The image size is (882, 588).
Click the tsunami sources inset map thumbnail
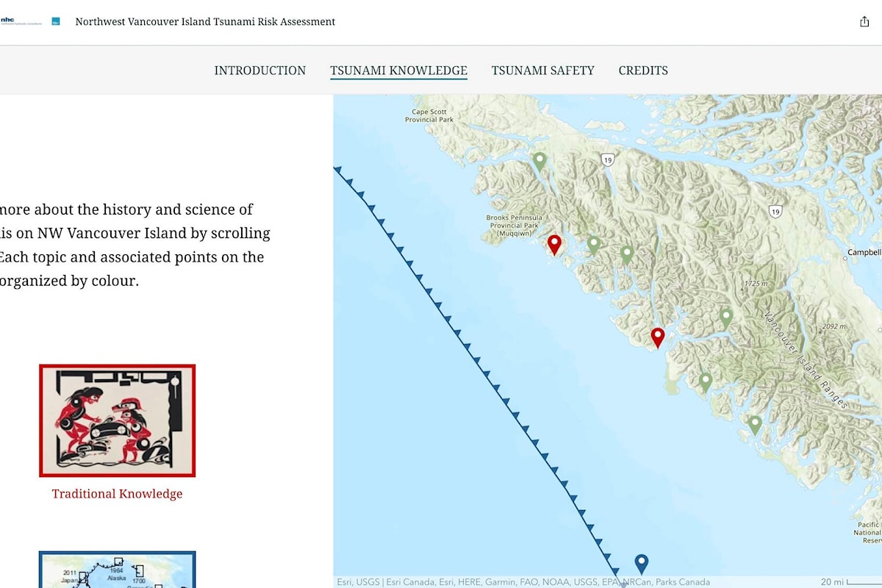coord(118,573)
